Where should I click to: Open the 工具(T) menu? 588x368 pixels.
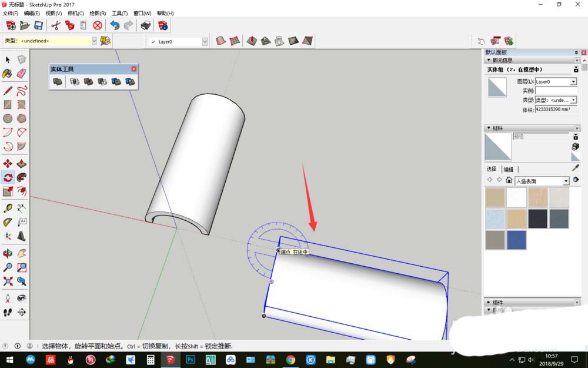(x=119, y=13)
